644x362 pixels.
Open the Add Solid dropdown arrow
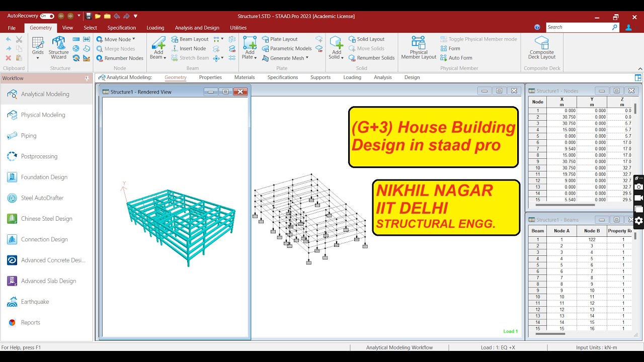point(342,57)
